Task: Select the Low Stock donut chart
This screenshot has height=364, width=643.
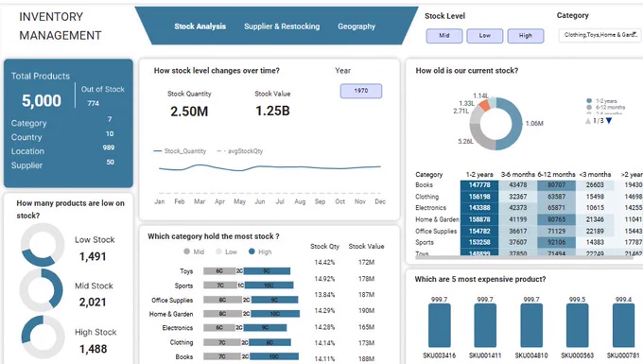Action: [x=43, y=245]
